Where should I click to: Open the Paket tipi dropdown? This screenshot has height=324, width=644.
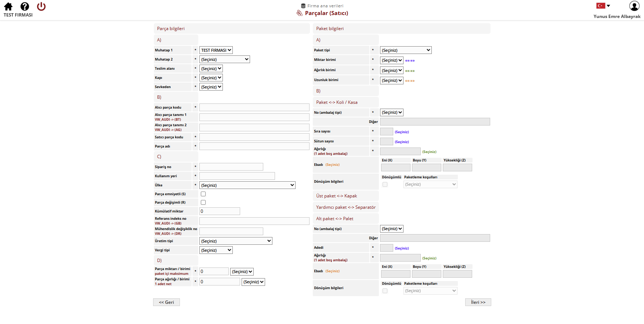point(406,50)
